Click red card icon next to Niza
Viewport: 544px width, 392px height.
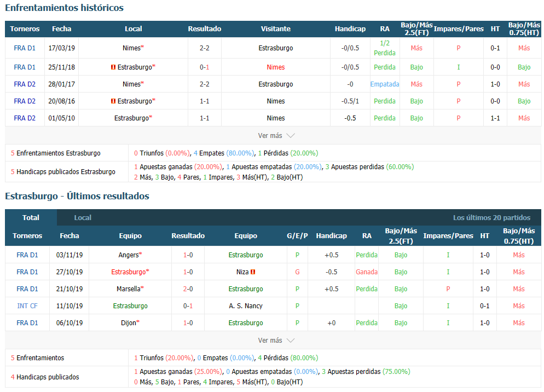pos(253,272)
